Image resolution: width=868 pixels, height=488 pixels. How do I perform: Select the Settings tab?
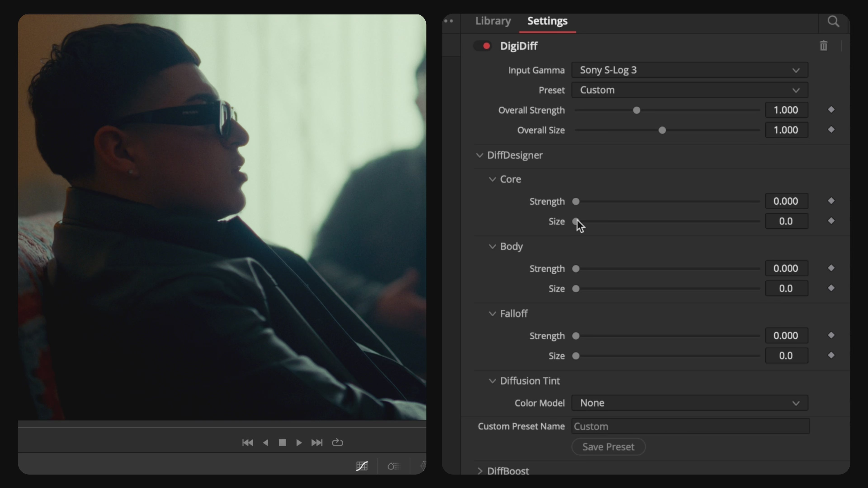click(x=547, y=21)
